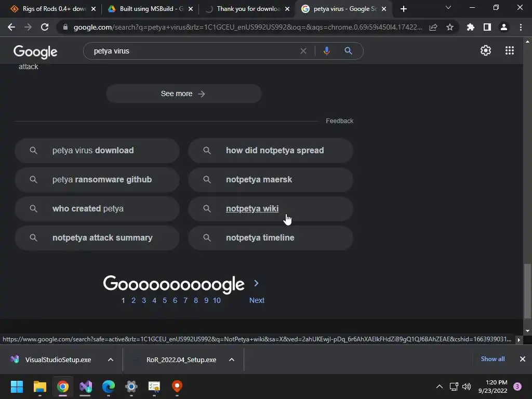Open the notification count badge

click(517, 386)
